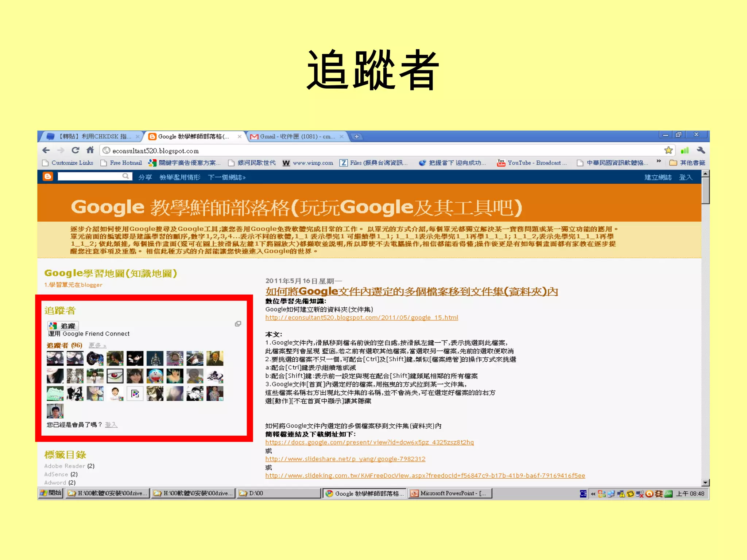Switch to Microsoft PowerPoint in taskbar
This screenshot has width=747, height=560.
450,493
